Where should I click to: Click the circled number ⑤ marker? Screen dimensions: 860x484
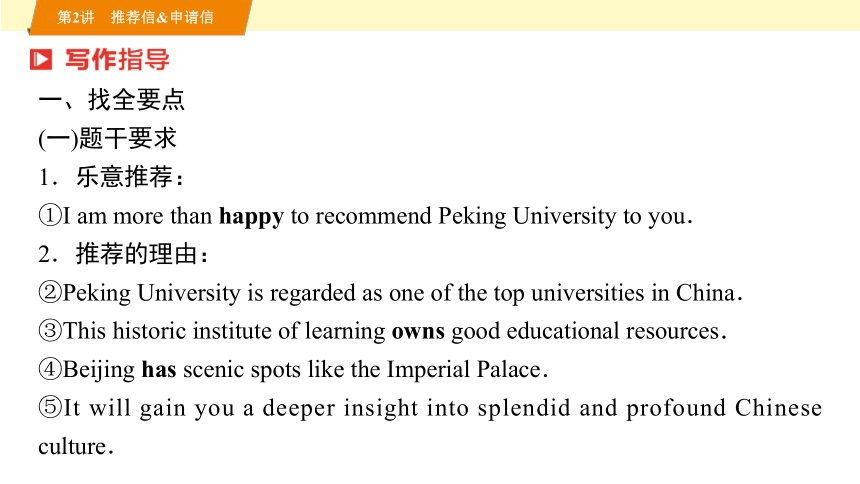pyautogui.click(x=49, y=408)
